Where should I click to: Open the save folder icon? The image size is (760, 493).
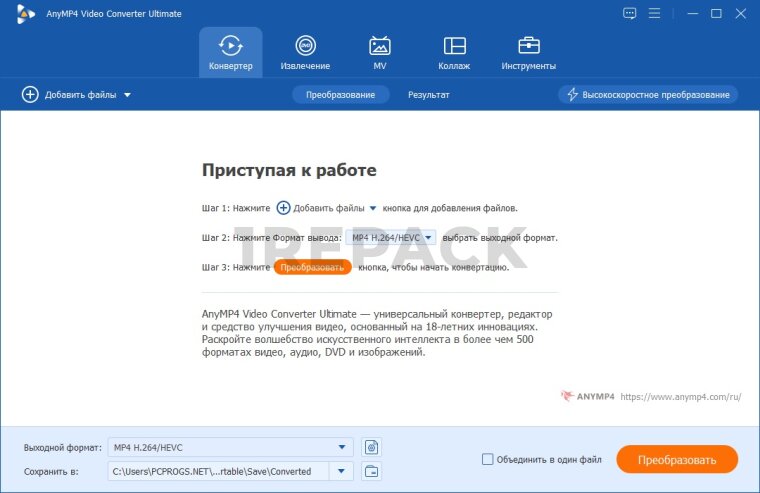pyautogui.click(x=371, y=471)
